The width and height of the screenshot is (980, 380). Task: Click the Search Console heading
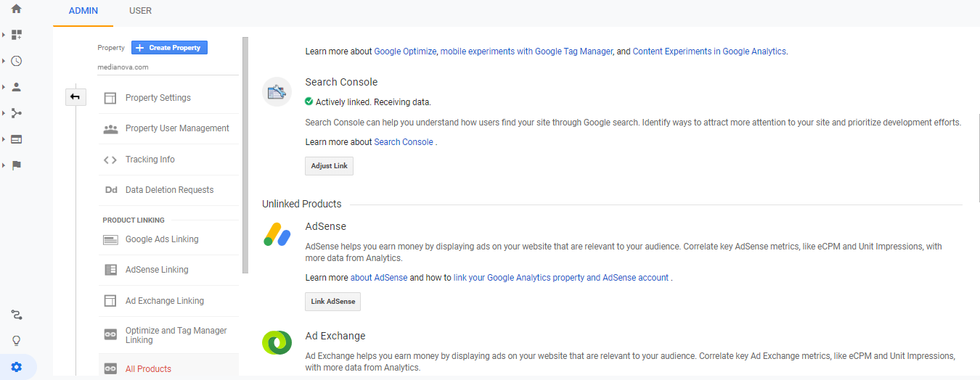pyautogui.click(x=341, y=82)
